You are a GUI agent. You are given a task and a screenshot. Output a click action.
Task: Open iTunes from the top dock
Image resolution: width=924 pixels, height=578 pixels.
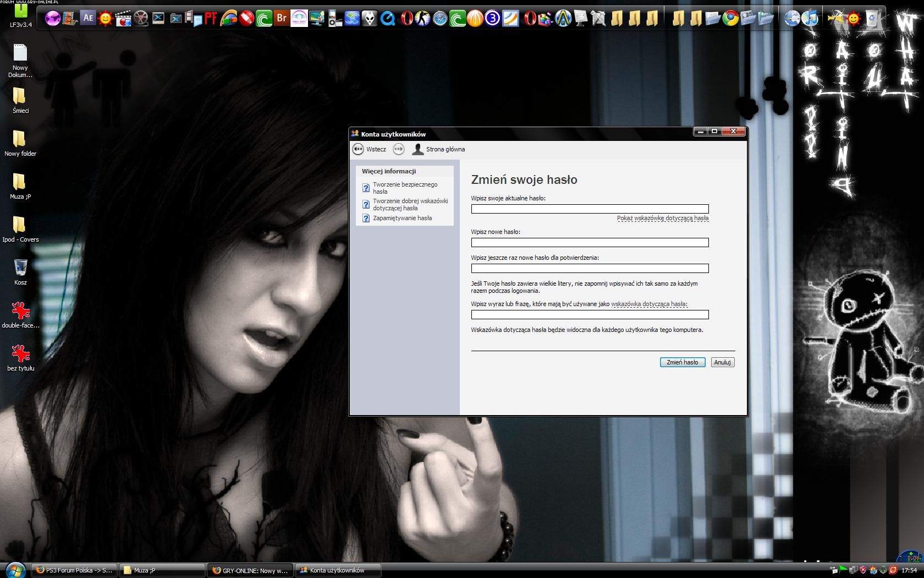pyautogui.click(x=810, y=19)
